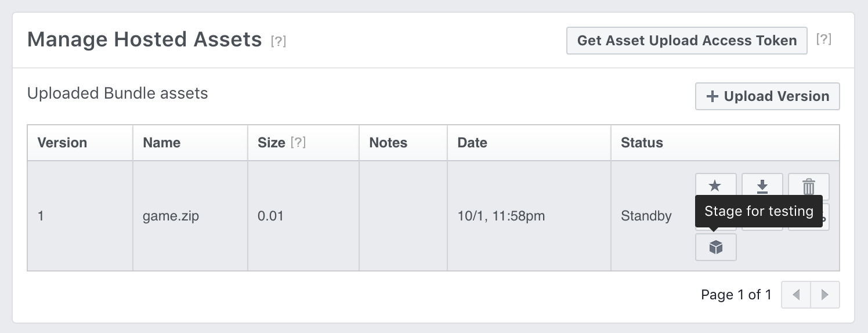
Task: Download the game.zip bundle with the arrow icon
Action: point(762,186)
